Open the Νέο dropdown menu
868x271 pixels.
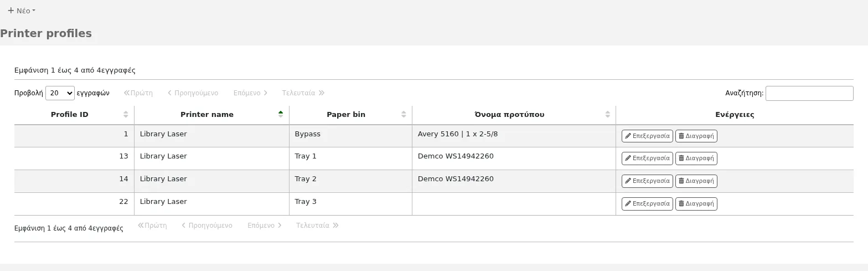[22, 11]
